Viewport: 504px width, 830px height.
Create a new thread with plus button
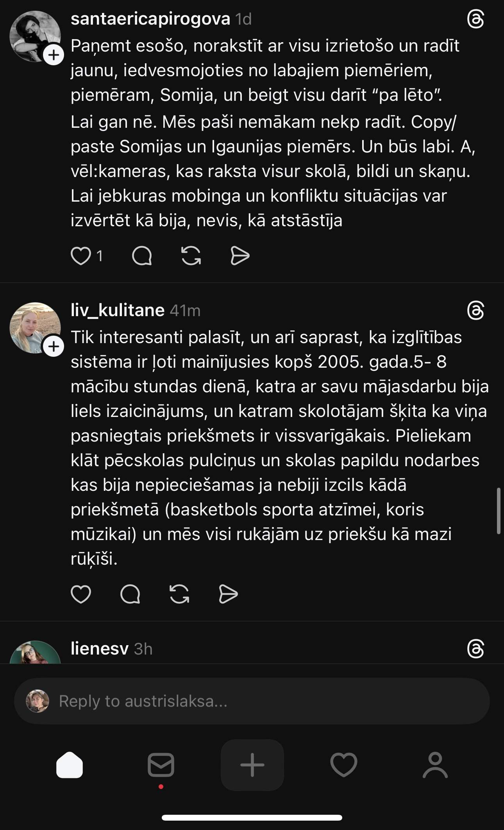coord(252,765)
